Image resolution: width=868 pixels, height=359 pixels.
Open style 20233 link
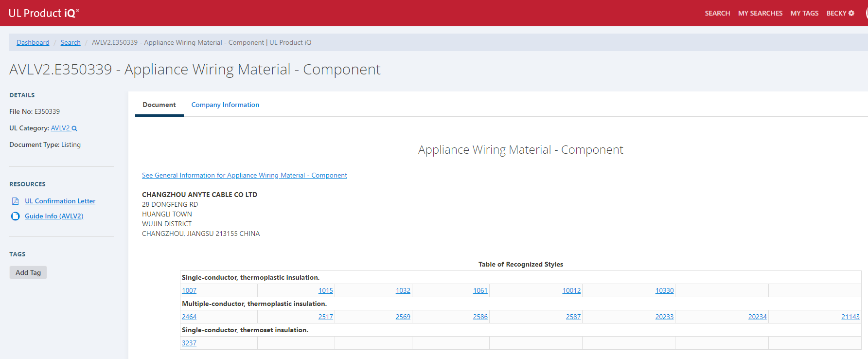(665, 317)
